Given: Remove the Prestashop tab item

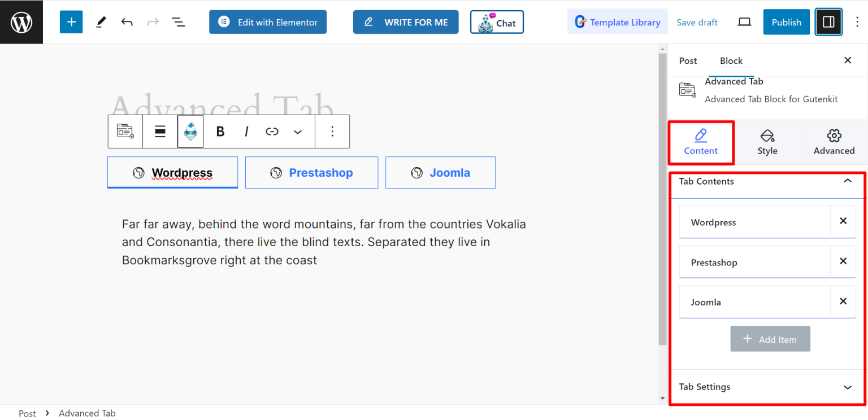Looking at the screenshot, I should coord(843,261).
